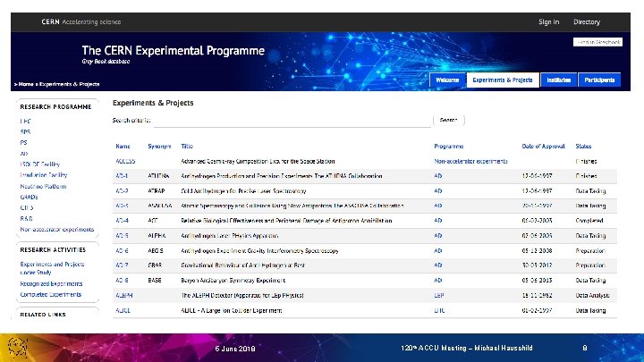Click the CERN Accelerating science link
This screenshot has width=644, height=362.
[81, 21]
